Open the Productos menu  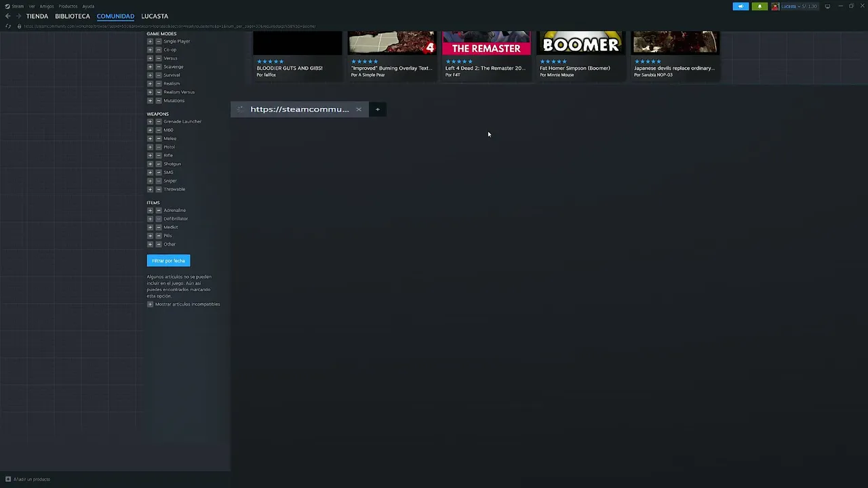pyautogui.click(x=68, y=6)
